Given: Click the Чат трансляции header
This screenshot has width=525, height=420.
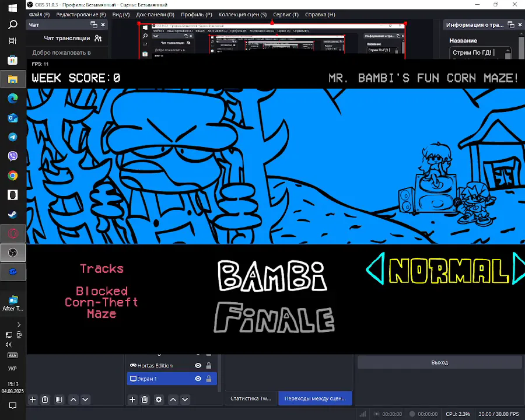Looking at the screenshot, I should [67, 38].
